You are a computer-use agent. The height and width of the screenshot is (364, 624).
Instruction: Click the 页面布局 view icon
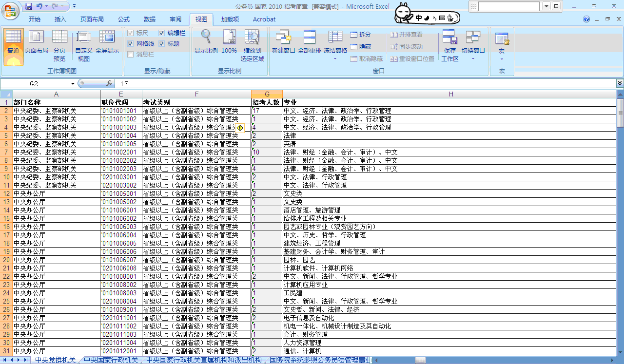coord(37,38)
